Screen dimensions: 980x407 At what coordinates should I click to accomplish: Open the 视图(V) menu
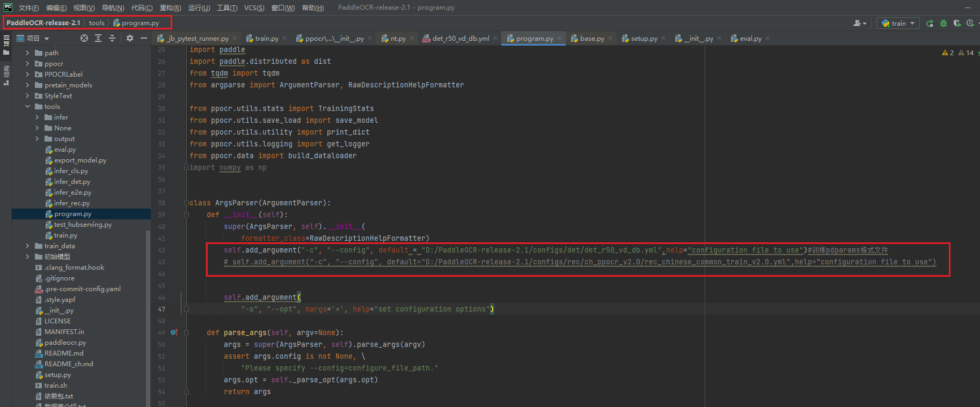(x=84, y=8)
